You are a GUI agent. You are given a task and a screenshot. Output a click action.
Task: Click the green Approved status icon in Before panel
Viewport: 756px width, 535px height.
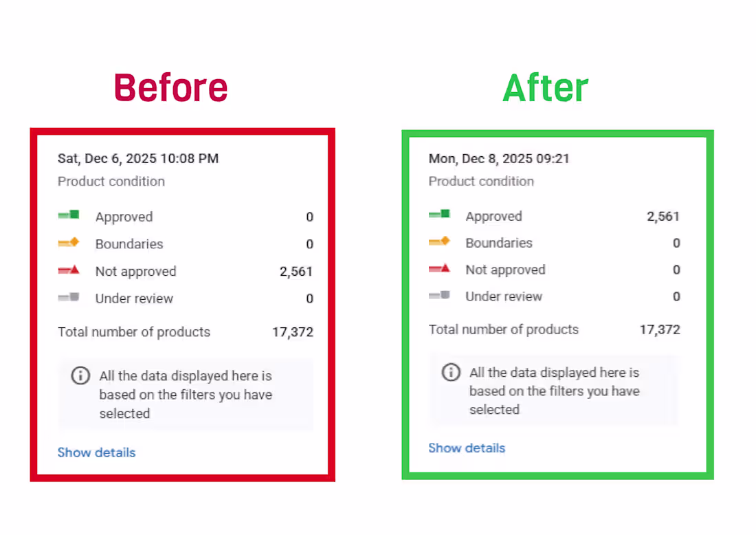69,214
